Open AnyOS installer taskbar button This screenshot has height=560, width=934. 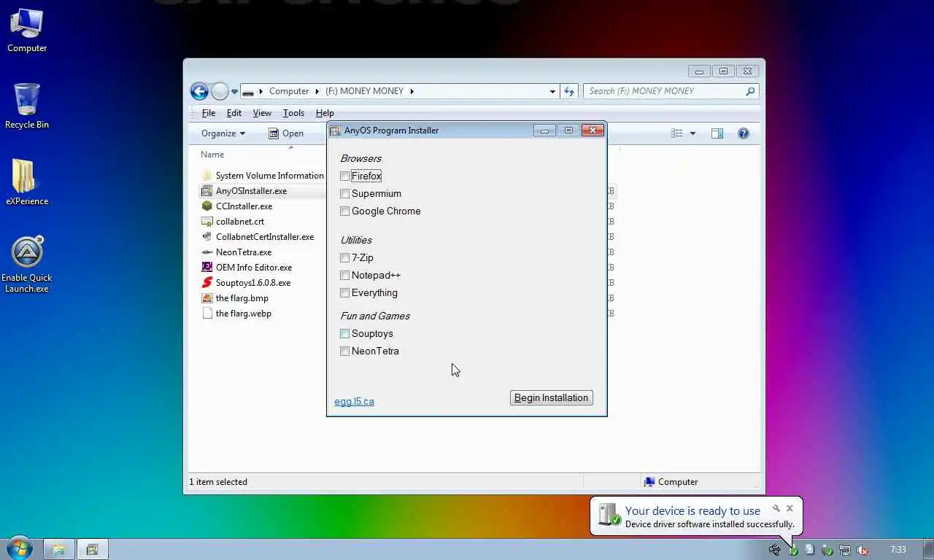(x=93, y=549)
